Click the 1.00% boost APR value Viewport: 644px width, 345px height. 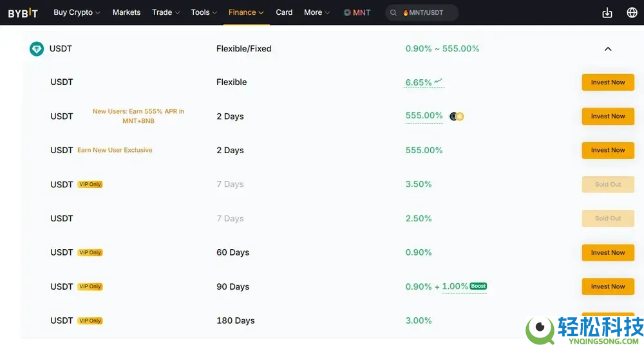tap(455, 286)
